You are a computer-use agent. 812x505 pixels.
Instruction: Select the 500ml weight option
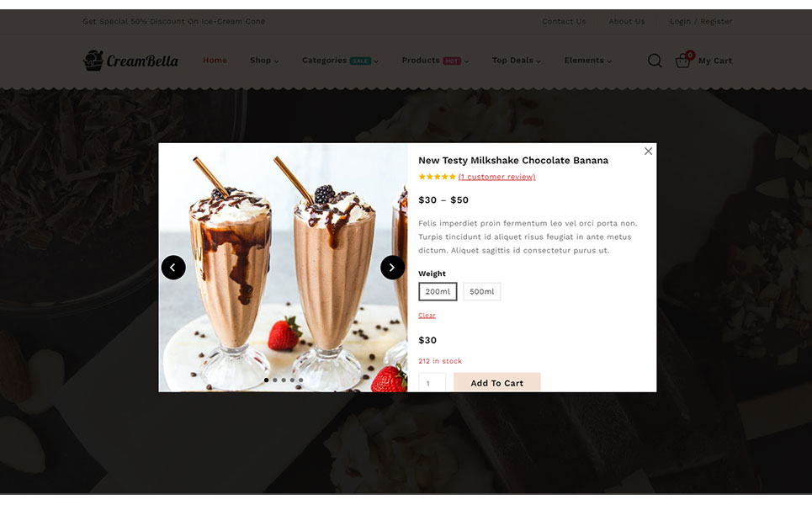[x=481, y=291]
